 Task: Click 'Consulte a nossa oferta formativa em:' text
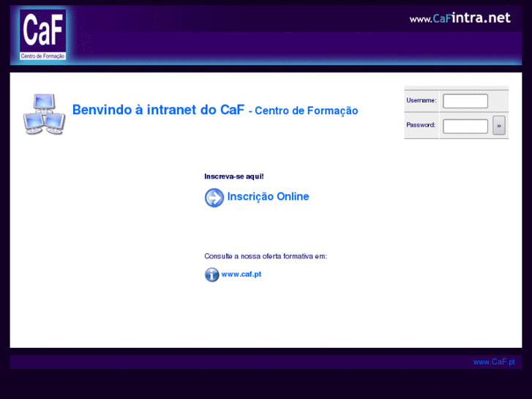click(266, 256)
